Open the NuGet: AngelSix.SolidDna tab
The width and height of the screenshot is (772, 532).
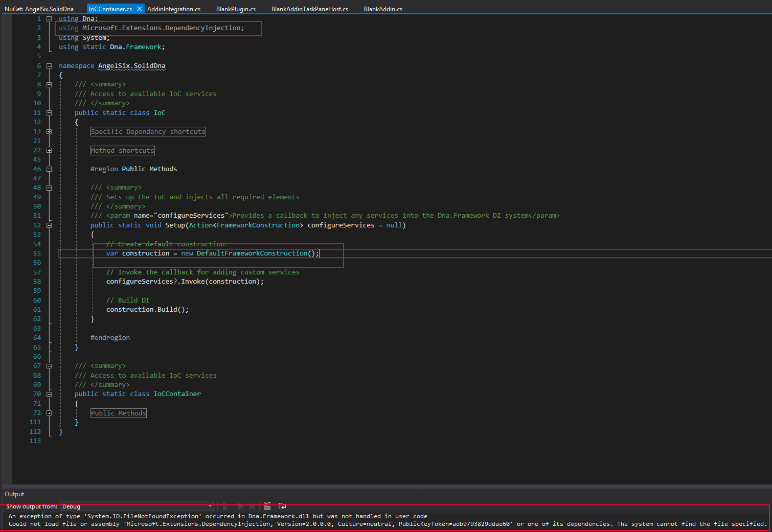[40, 8]
